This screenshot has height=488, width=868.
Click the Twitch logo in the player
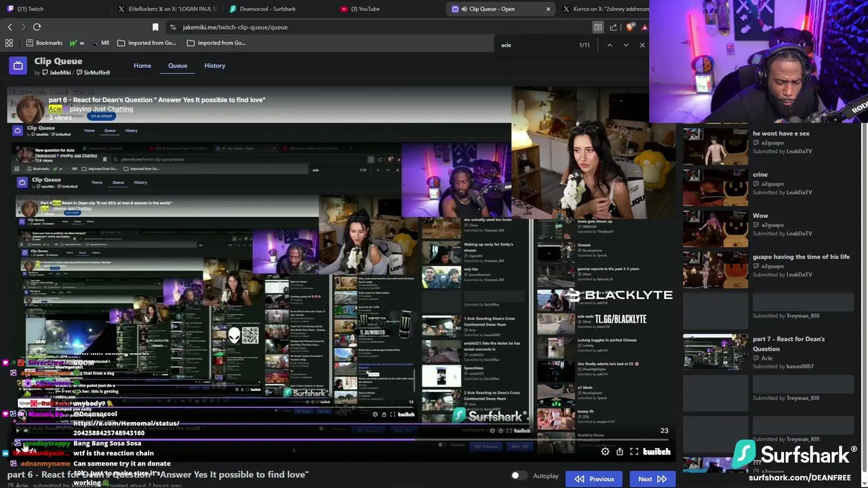coord(656,451)
